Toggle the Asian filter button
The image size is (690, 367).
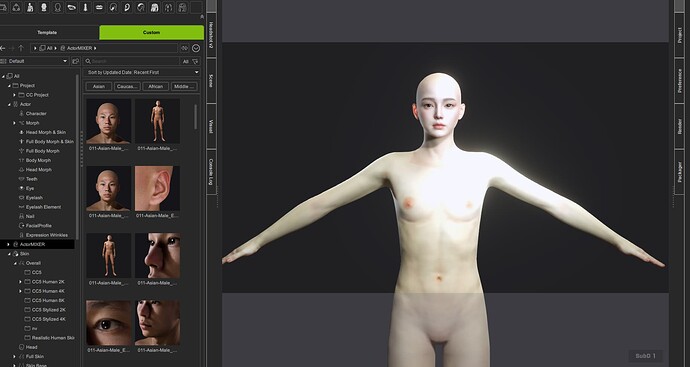pyautogui.click(x=99, y=87)
